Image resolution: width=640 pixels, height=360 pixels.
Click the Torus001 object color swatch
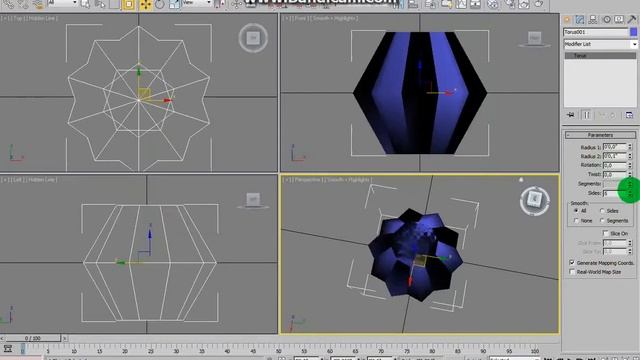point(633,32)
